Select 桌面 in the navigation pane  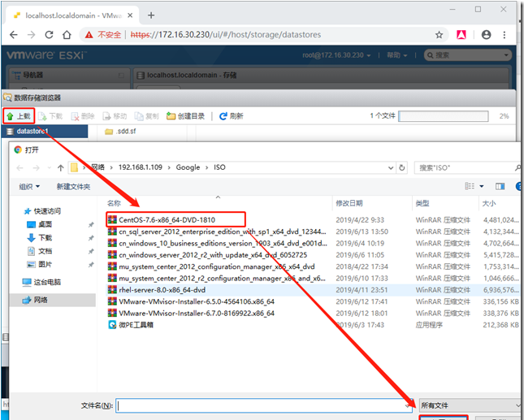click(40, 224)
